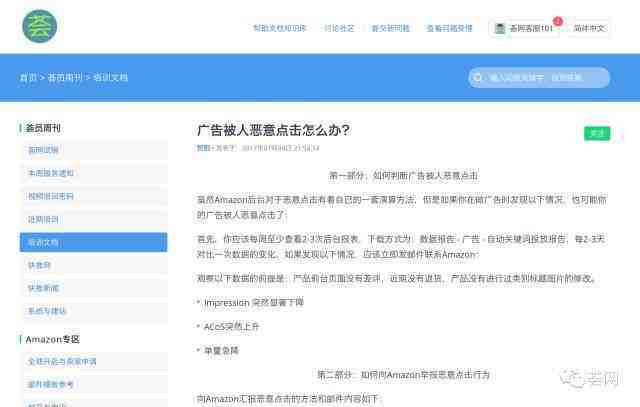
Task: Open the fourth top navigation link before the account
Action: click(449, 28)
